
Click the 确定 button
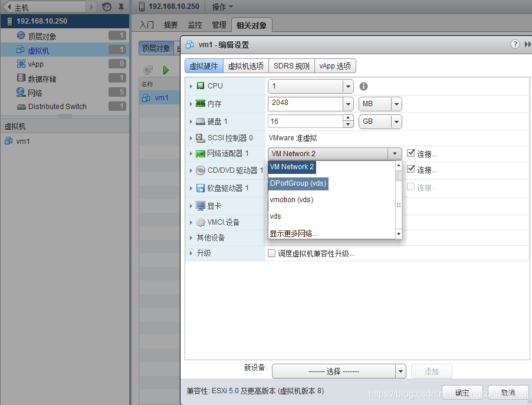click(462, 393)
